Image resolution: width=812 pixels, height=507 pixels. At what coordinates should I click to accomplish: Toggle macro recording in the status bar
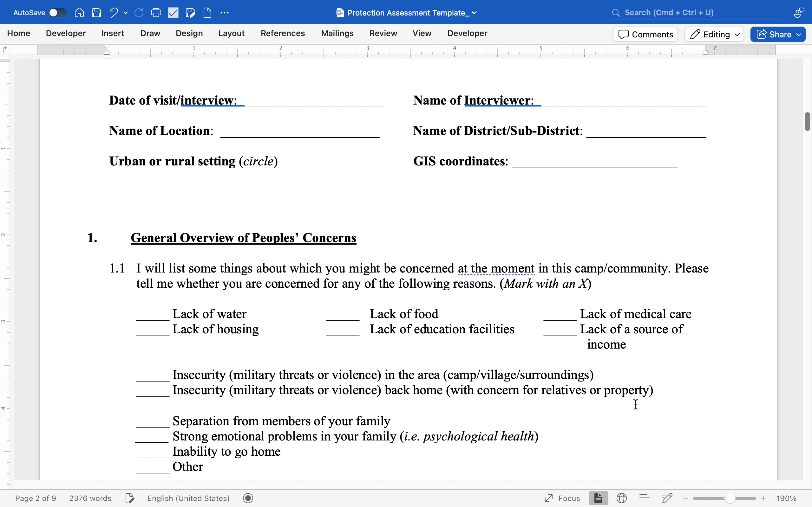coord(248,498)
